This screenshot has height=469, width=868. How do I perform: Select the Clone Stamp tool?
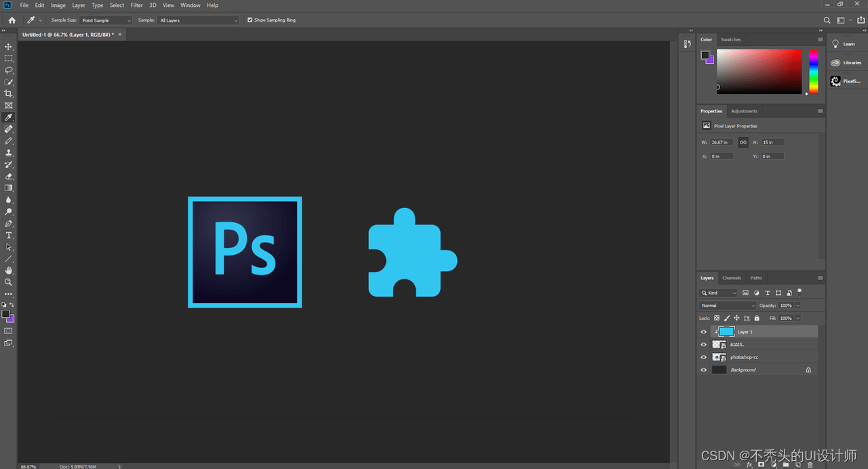pos(9,152)
